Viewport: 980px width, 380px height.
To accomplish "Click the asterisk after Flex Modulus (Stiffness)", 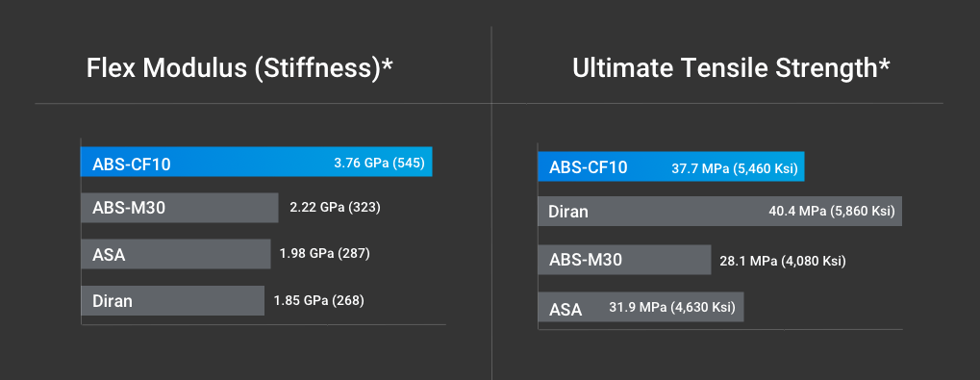I will (x=387, y=64).
